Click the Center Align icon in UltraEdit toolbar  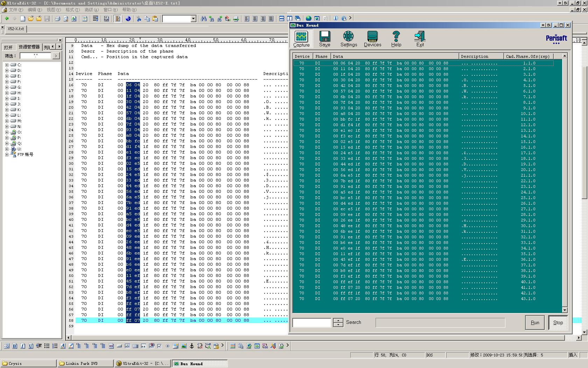[255, 19]
